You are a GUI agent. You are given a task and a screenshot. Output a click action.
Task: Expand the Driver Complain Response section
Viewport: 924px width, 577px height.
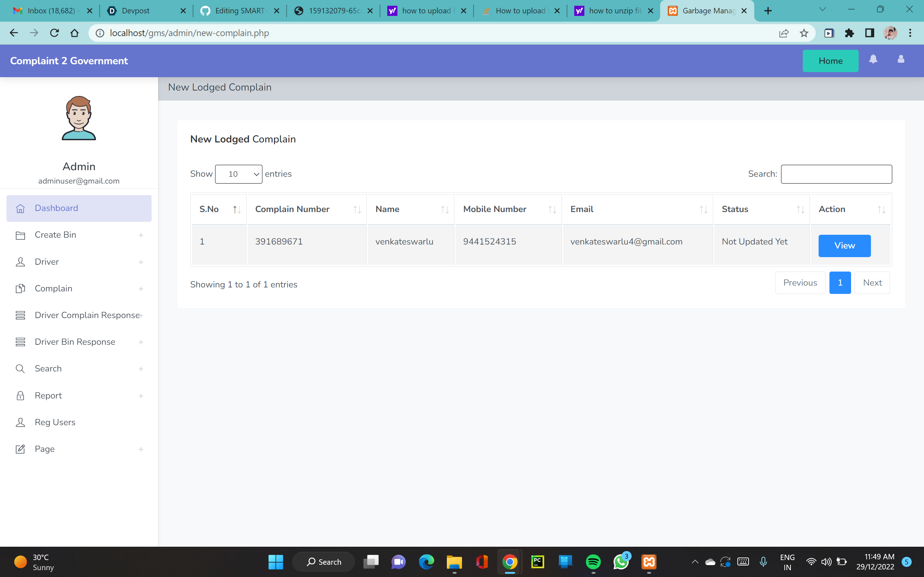coord(141,315)
